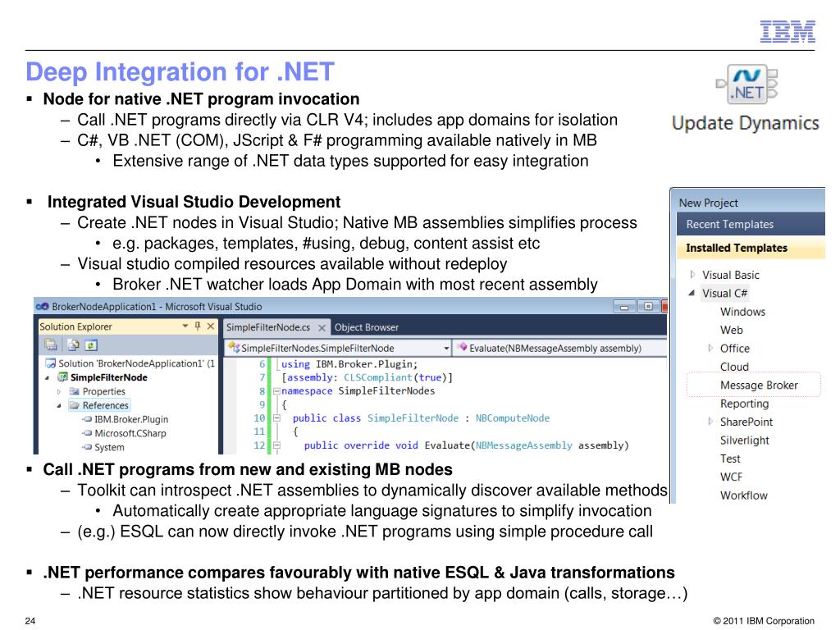Open Solution Explorer window position dropdown arrow
The image size is (840, 630).
[185, 326]
